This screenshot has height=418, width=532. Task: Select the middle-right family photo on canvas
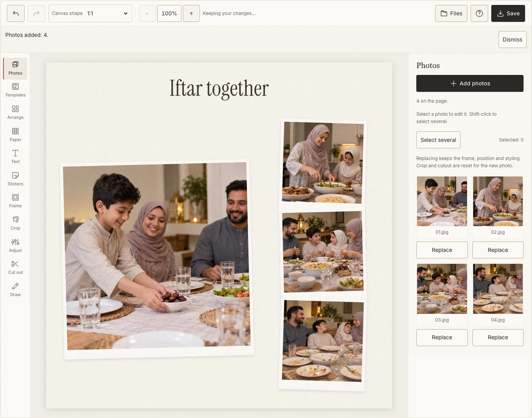(323, 252)
